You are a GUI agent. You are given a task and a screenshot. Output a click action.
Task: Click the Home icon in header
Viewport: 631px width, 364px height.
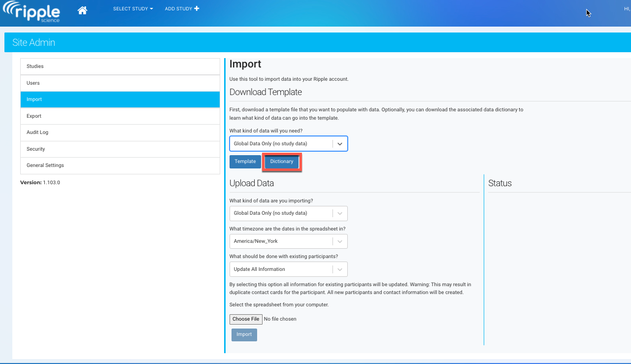pyautogui.click(x=82, y=10)
